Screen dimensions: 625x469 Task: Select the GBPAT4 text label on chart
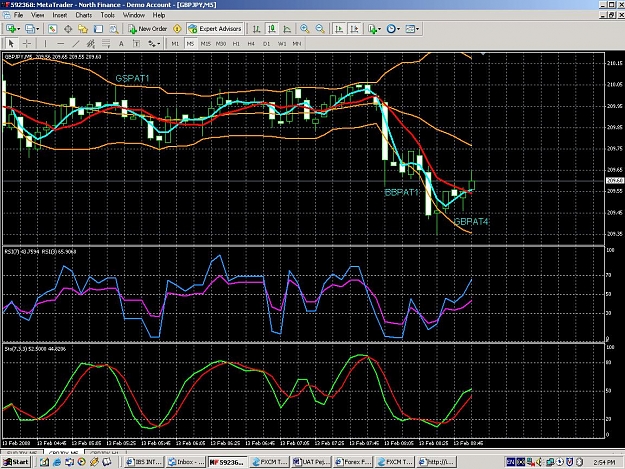[471, 222]
